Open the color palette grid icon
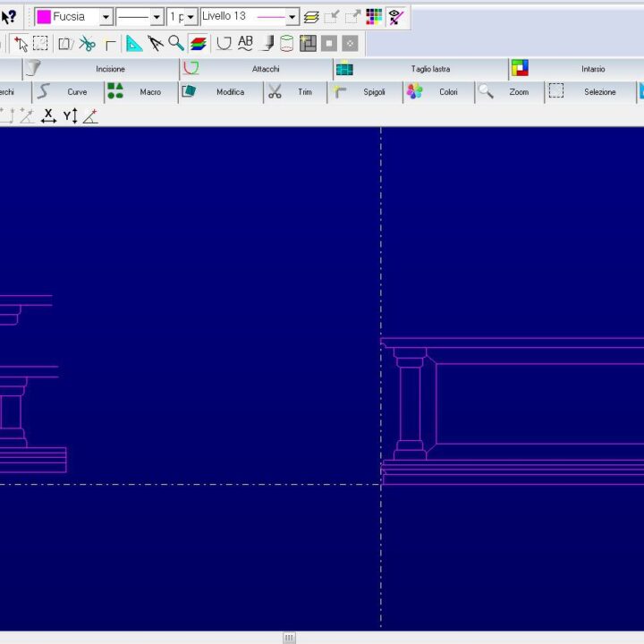The image size is (644, 644). tap(374, 16)
